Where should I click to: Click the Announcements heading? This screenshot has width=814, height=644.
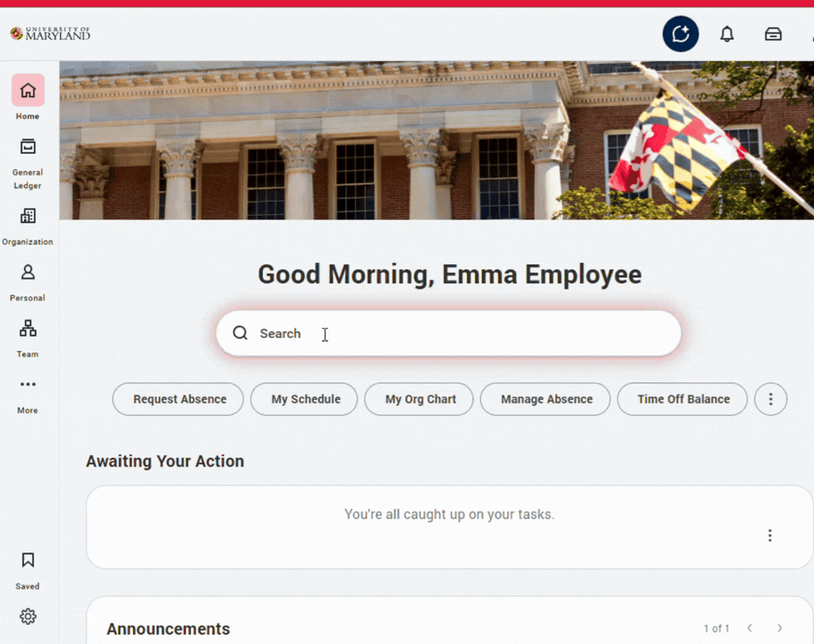[x=168, y=629]
